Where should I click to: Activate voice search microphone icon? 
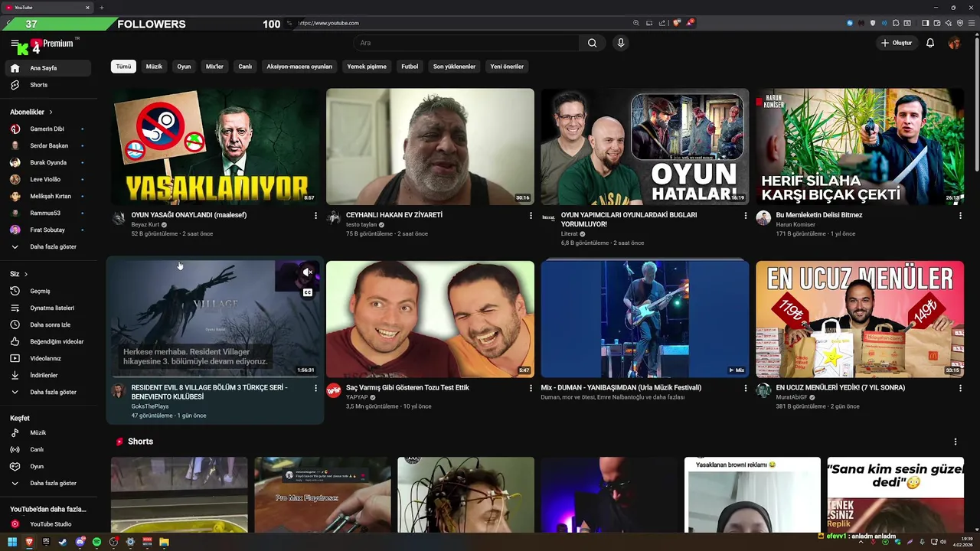(621, 43)
